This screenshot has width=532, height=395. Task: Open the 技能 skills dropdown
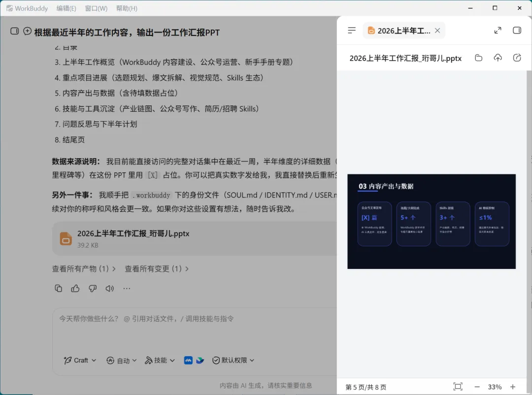coord(160,361)
